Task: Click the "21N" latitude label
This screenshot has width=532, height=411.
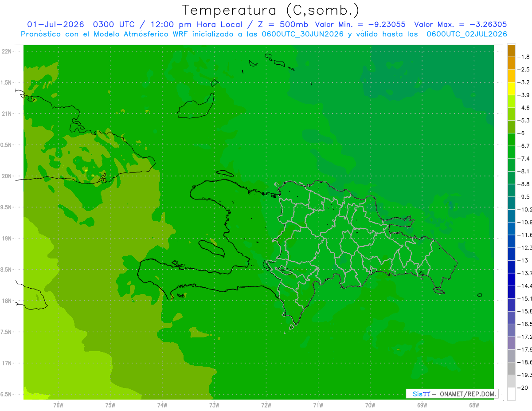Action: point(7,114)
